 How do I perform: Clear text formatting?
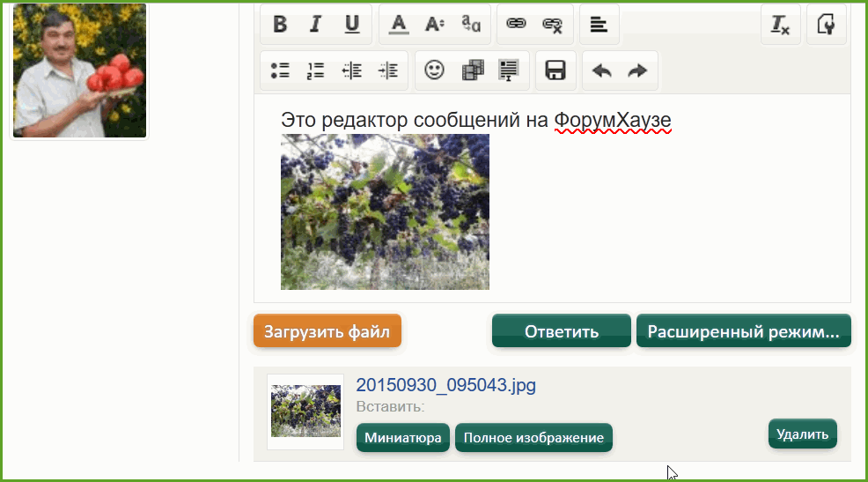[780, 25]
